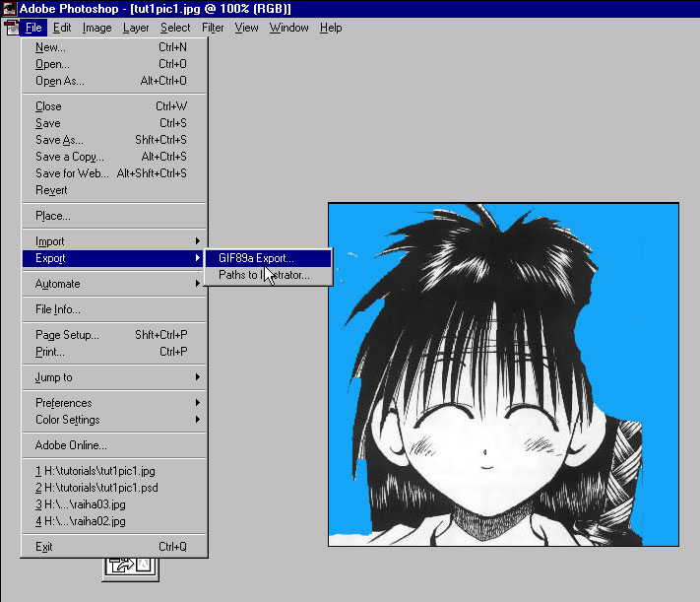The width and height of the screenshot is (700, 602).
Task: Choose Save As... menu entry
Action: click(115, 140)
